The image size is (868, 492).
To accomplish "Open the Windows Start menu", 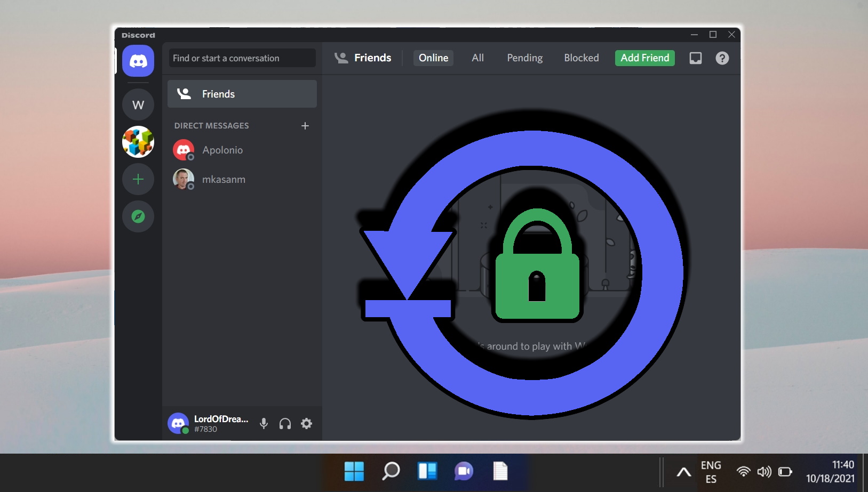I will (x=354, y=472).
